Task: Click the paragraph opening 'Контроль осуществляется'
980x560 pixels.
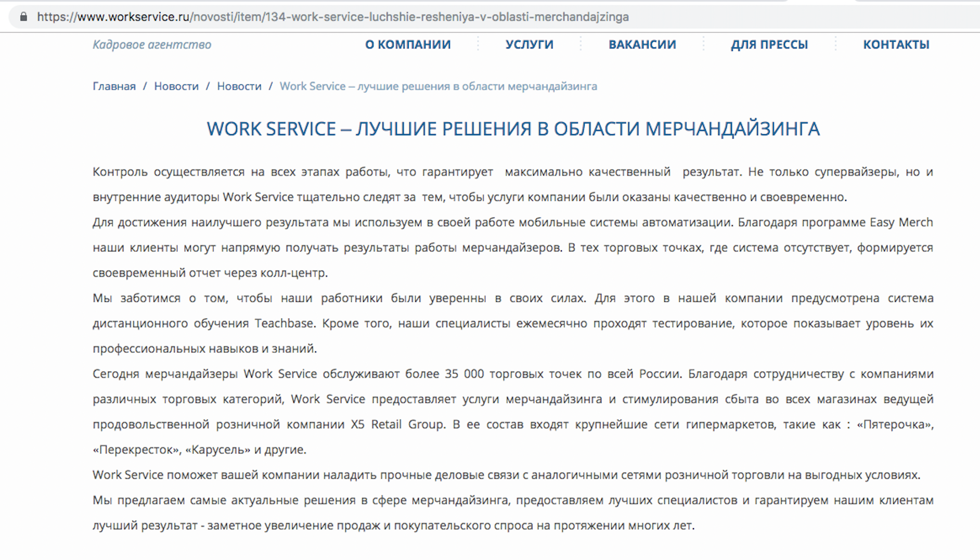Action: [513, 185]
